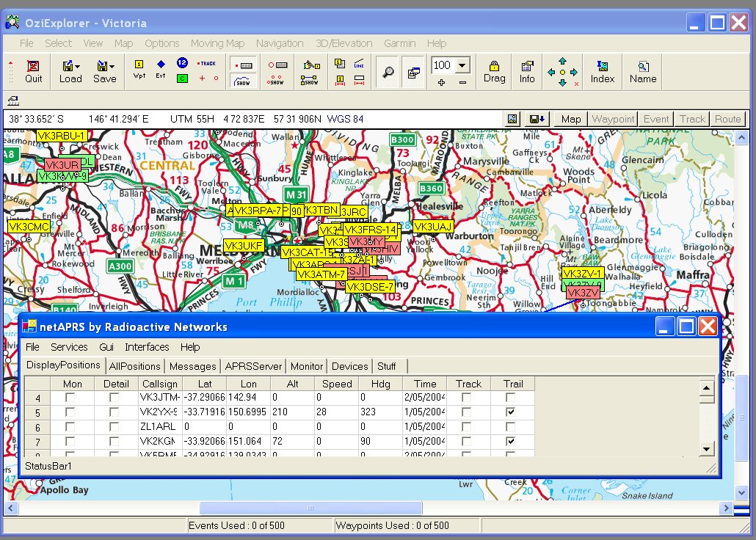The width and height of the screenshot is (756, 540).
Task: Uncheck the Trail box for row 7
Action: 510,442
